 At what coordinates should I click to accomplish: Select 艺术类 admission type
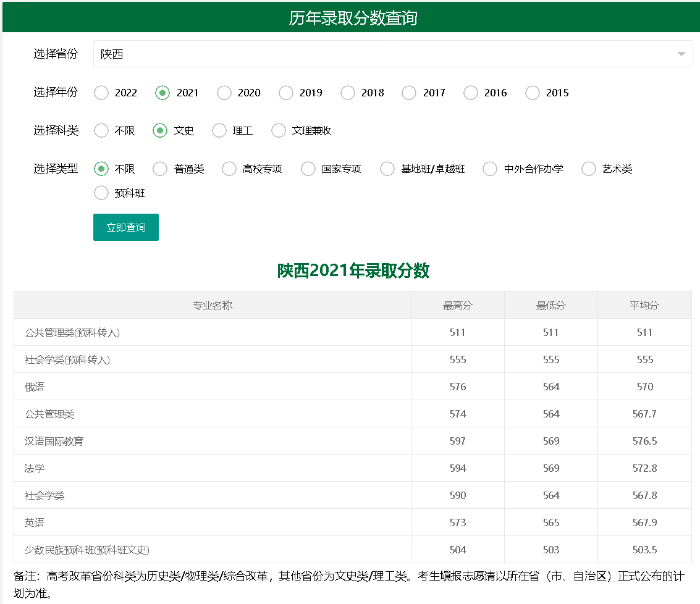click(588, 169)
